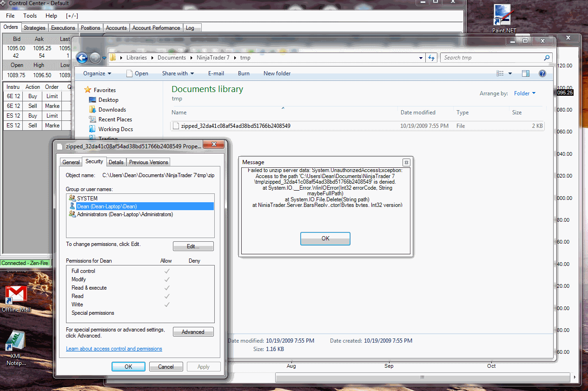Click Connected - Zen-Fire status indicator
588x391 pixels.
click(25, 263)
